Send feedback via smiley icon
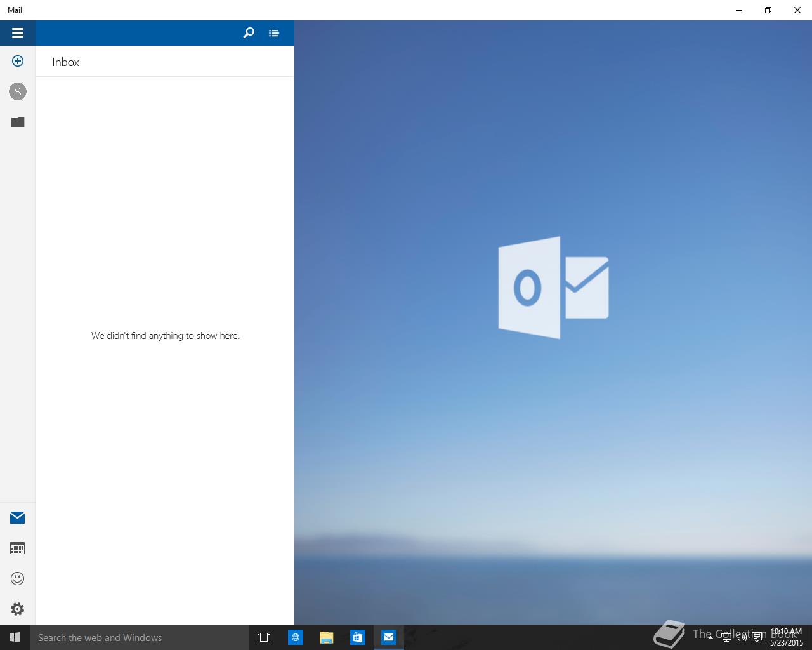 [18, 578]
